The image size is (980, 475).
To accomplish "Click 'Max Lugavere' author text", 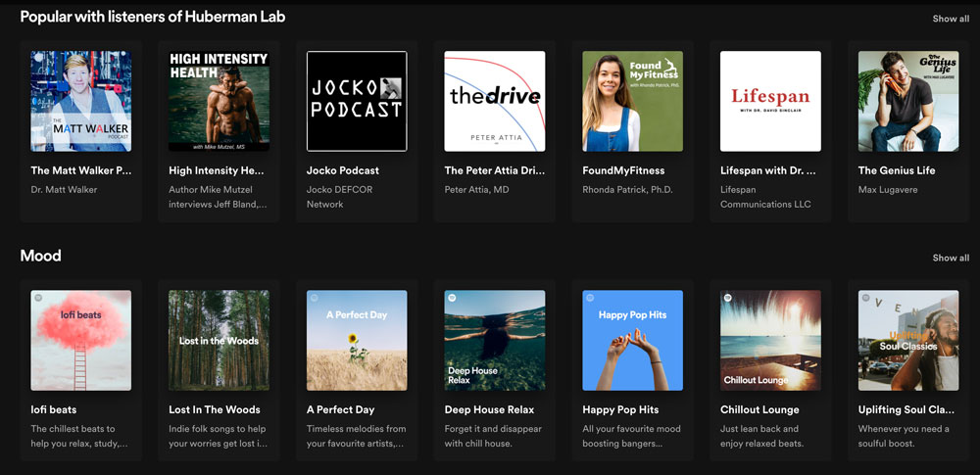I will click(888, 189).
